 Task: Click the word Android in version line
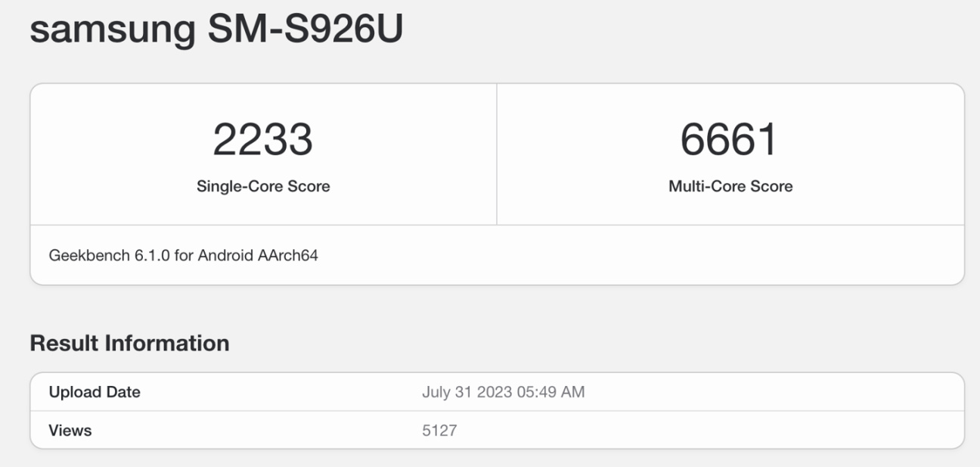228,255
